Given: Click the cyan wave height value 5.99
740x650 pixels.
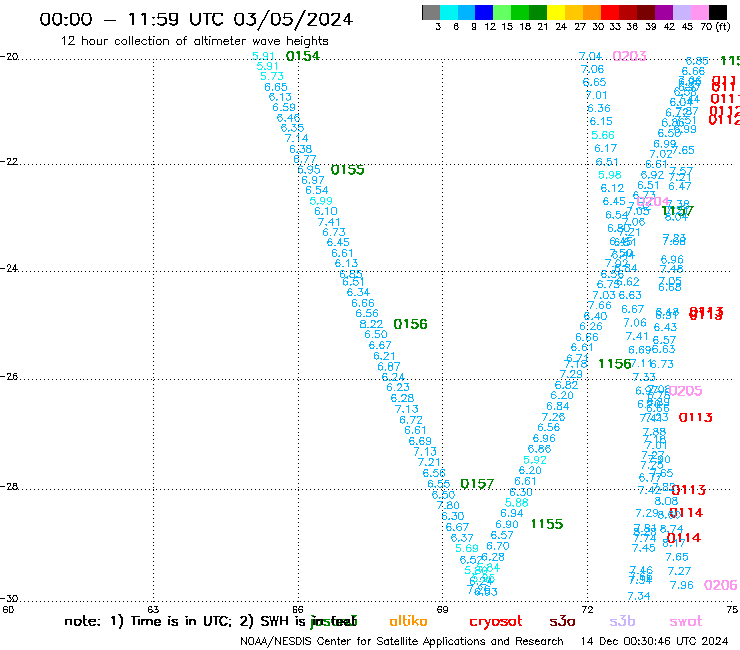Looking at the screenshot, I should click(321, 201).
